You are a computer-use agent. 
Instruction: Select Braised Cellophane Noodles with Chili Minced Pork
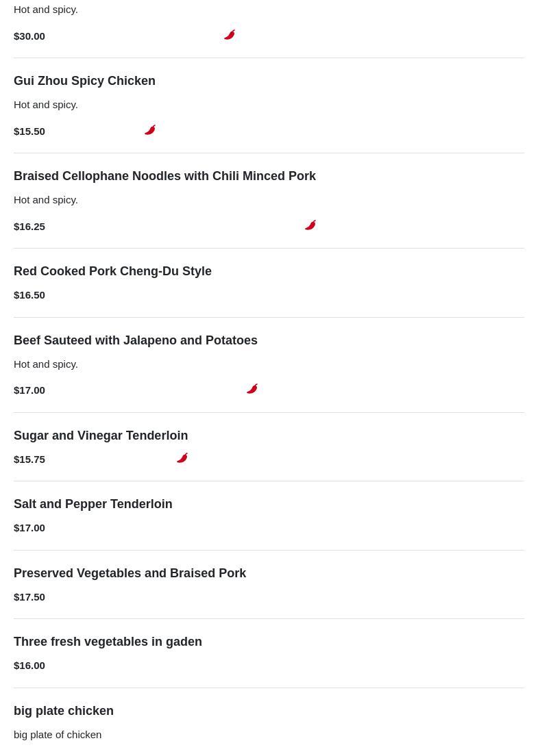[164, 176]
